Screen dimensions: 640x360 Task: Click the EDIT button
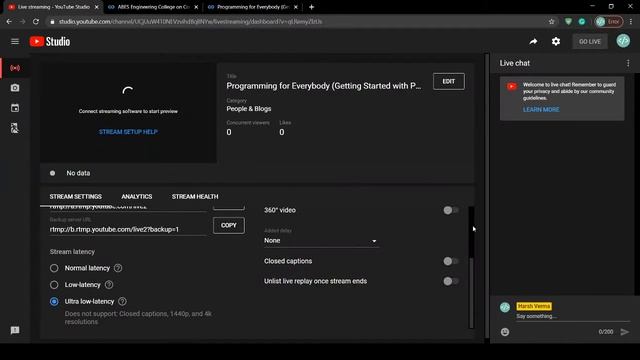click(449, 81)
